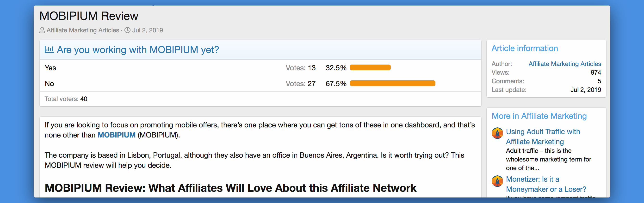Click the poll title Are you working with MOBIPIUM yet
This screenshot has height=203, width=644.
[x=138, y=50]
